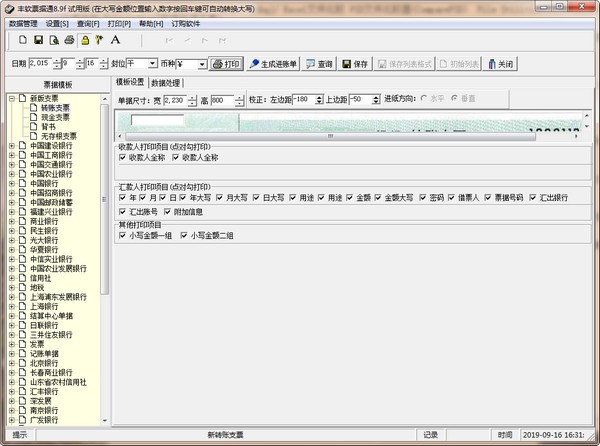Go to next record navigation arrow
The width and height of the screenshot is (600, 446).
coord(205,40)
